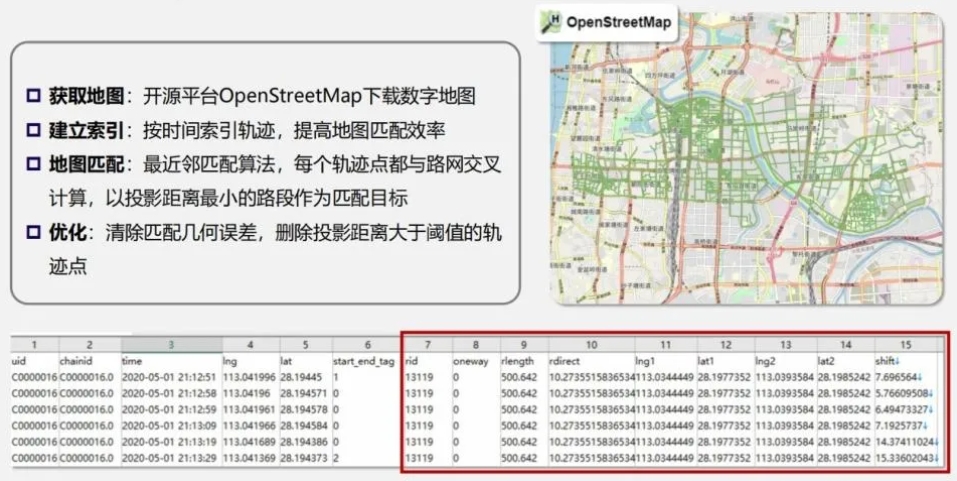Click the 'uid' field name cell
957x481 pixels.
[x=34, y=361]
